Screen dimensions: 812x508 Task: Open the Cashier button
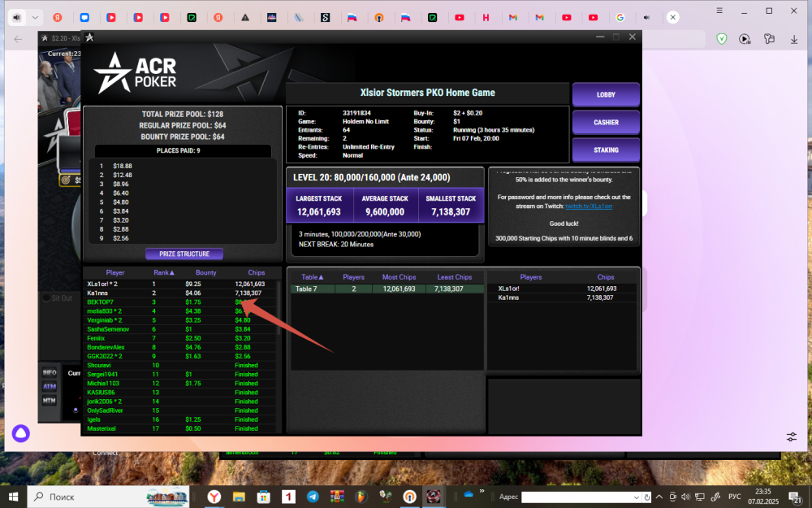[x=606, y=123]
